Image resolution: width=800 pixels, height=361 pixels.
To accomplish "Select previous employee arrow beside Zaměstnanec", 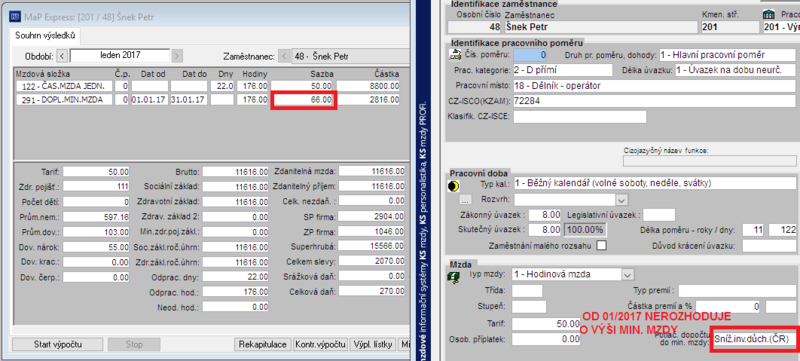I will (284, 56).
